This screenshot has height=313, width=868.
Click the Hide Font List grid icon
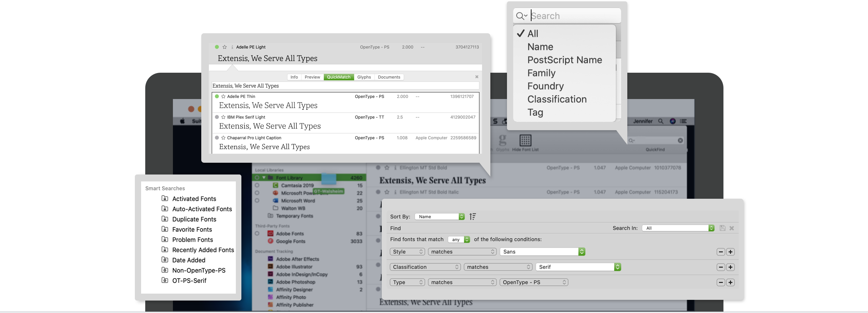[x=525, y=141]
